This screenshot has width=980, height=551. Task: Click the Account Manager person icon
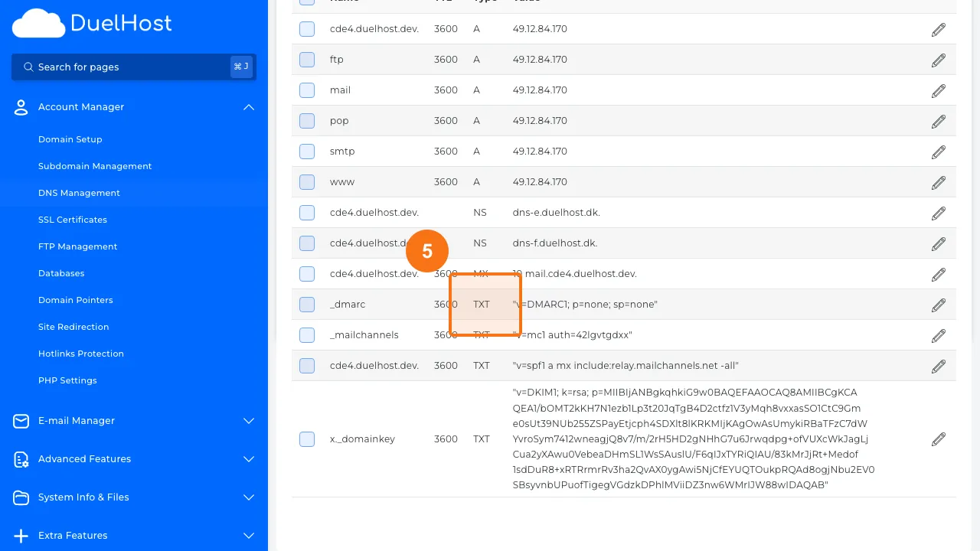pyautogui.click(x=21, y=107)
